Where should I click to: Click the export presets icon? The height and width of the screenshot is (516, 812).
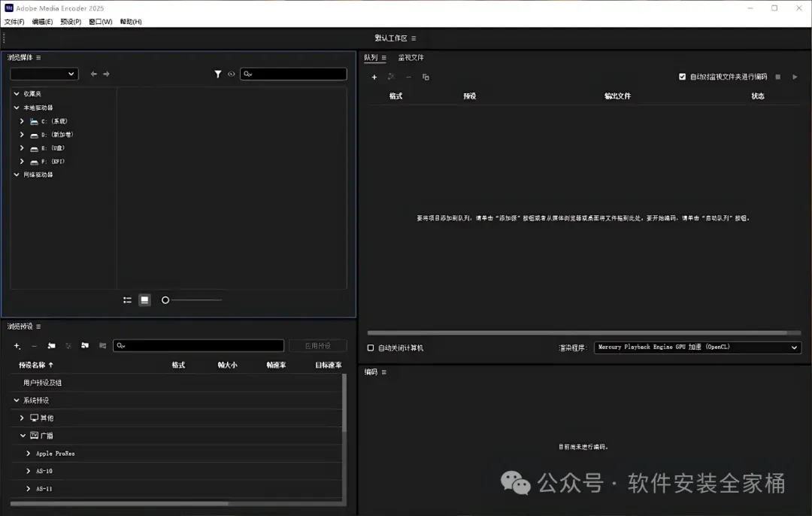pos(102,345)
